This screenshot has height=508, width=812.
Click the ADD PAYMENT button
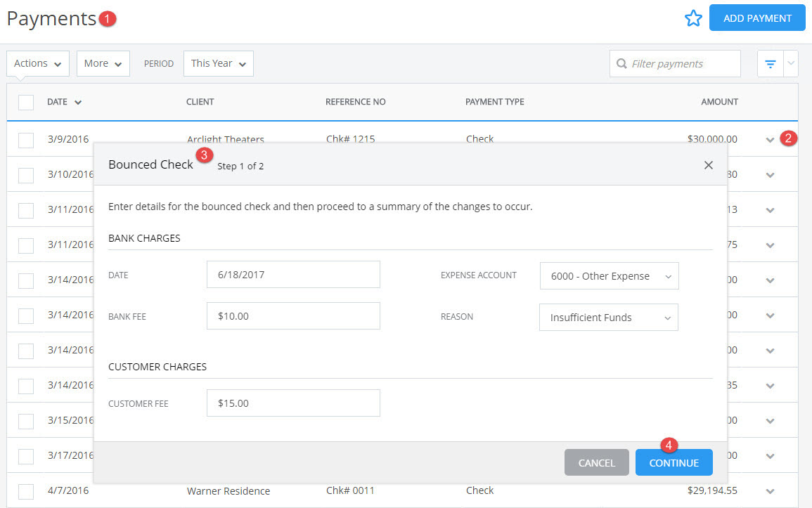click(757, 18)
